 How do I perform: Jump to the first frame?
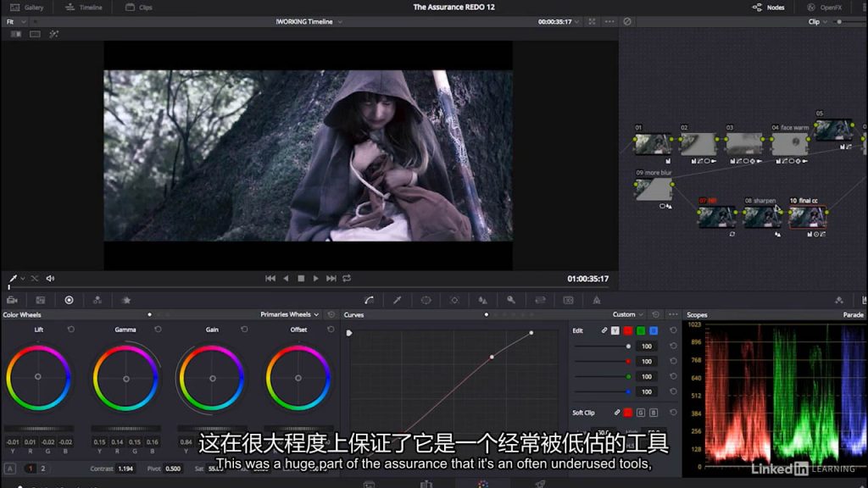point(270,278)
